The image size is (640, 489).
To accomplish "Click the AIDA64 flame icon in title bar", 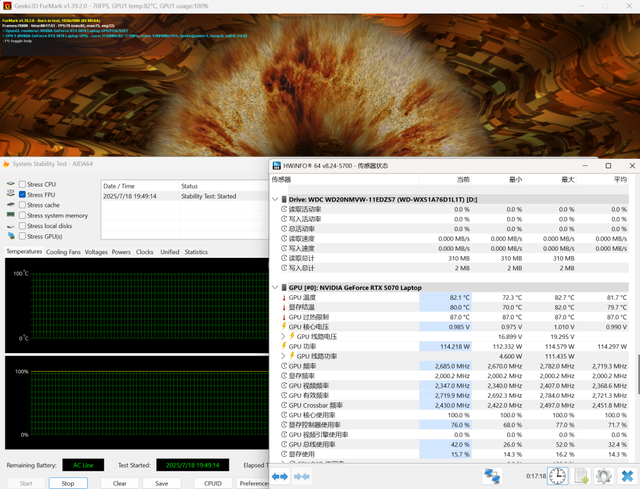I will (6, 164).
